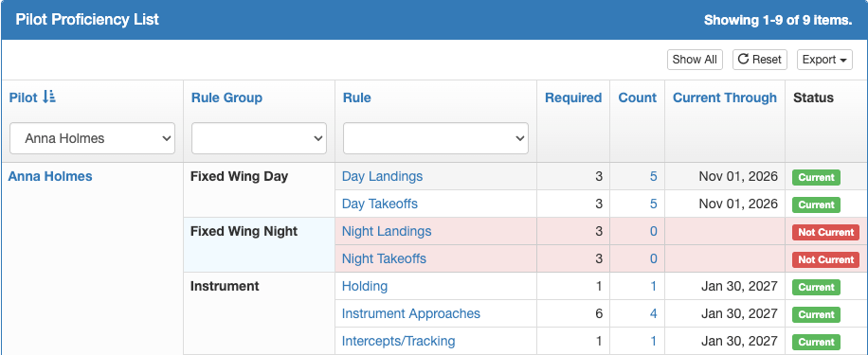Click Current badge for Day Takeoffs

(x=816, y=204)
